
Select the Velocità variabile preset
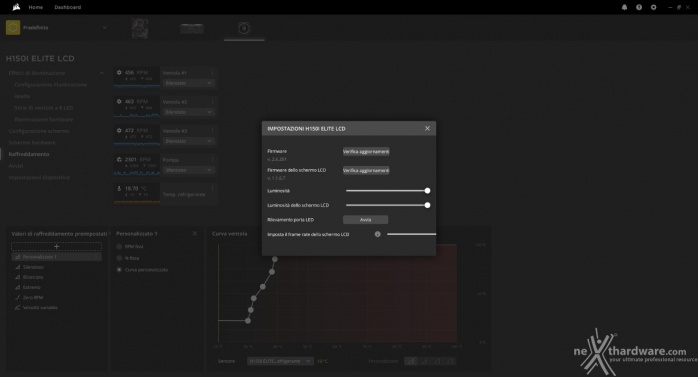(x=40, y=308)
